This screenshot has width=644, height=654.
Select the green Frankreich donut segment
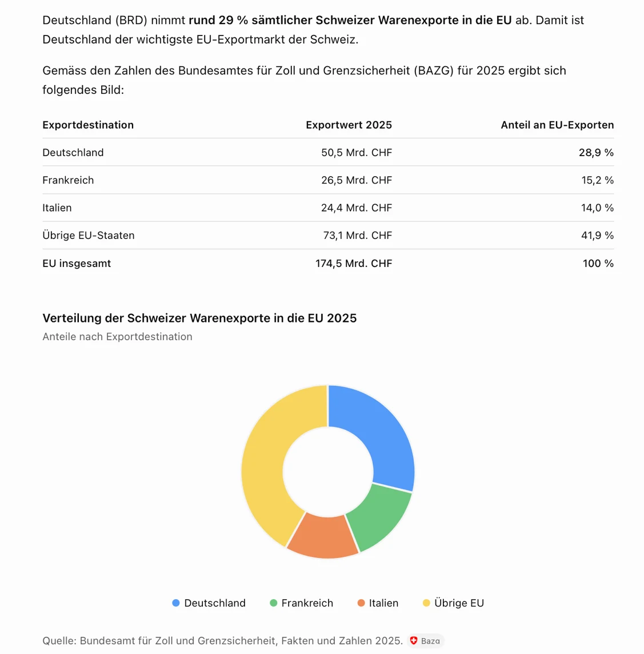pos(380,519)
